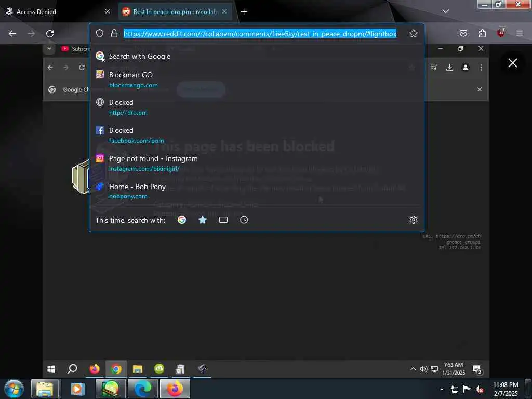
Task: Click Chrome profile avatar in the screenshot
Action: (465, 68)
